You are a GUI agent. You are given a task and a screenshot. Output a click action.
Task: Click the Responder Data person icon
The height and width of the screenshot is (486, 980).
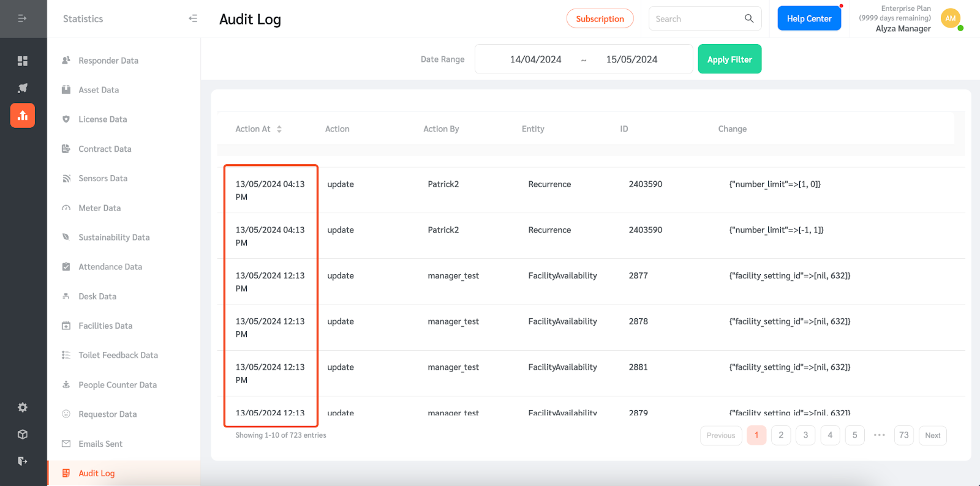pos(66,60)
